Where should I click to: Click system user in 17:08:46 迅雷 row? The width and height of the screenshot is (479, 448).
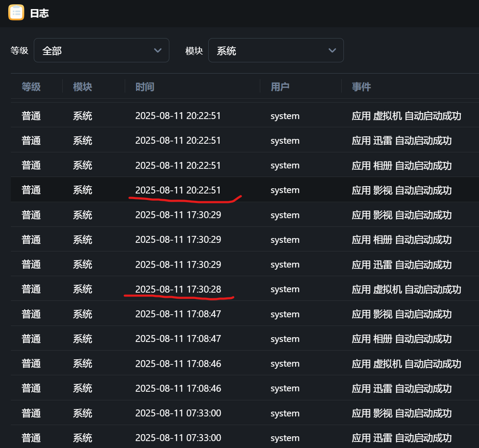coord(285,388)
